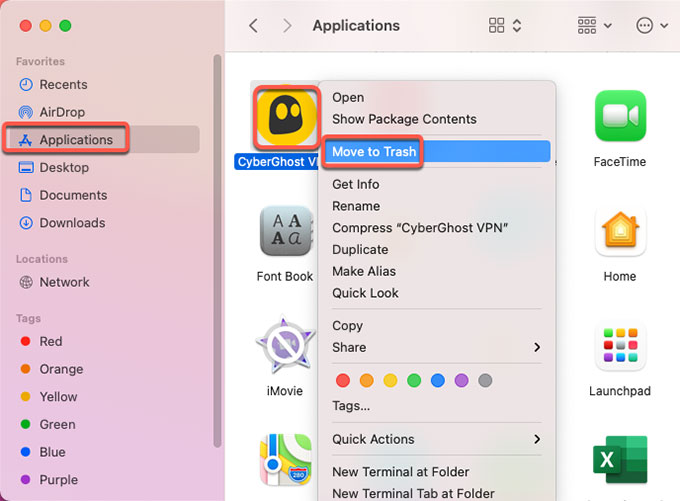Select the iMovie app icon
The image size is (680, 501).
tap(285, 344)
